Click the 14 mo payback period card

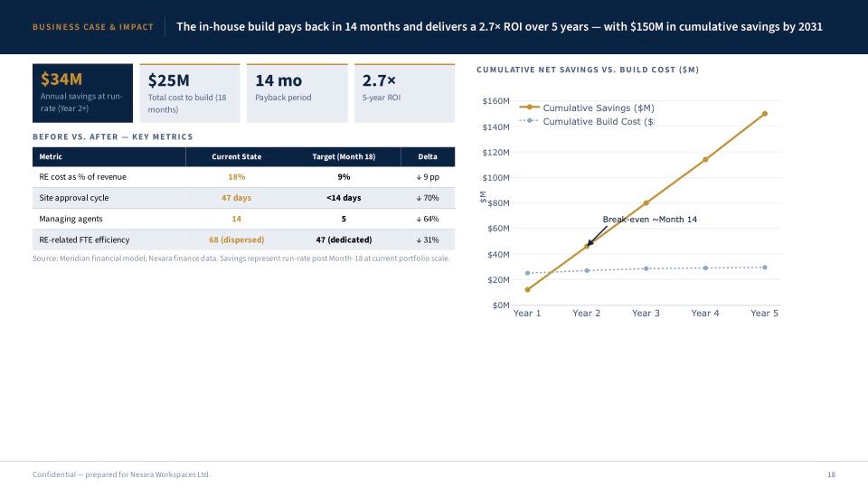(x=297, y=93)
